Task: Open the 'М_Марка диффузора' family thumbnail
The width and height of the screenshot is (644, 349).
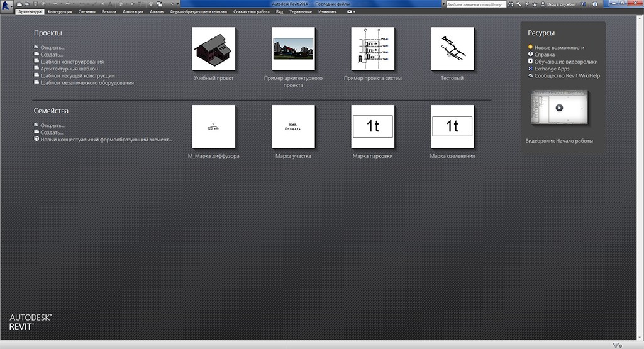Action: pos(214,126)
